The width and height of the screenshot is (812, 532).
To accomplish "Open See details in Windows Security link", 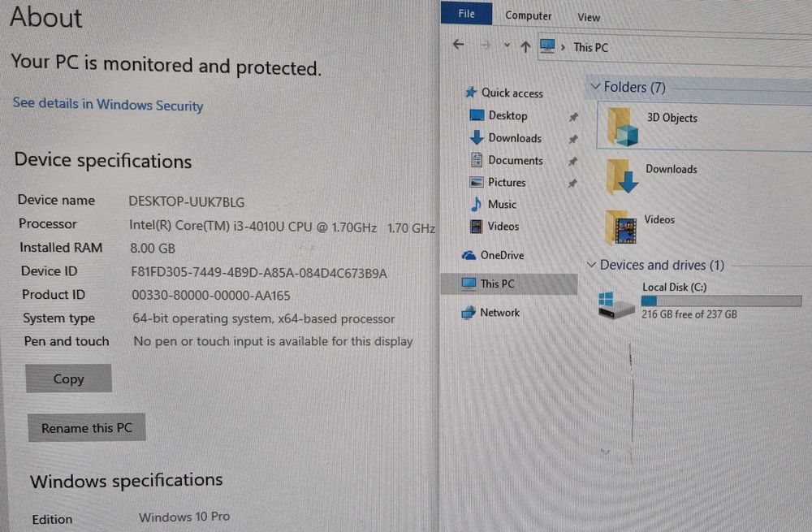I will coord(108,104).
